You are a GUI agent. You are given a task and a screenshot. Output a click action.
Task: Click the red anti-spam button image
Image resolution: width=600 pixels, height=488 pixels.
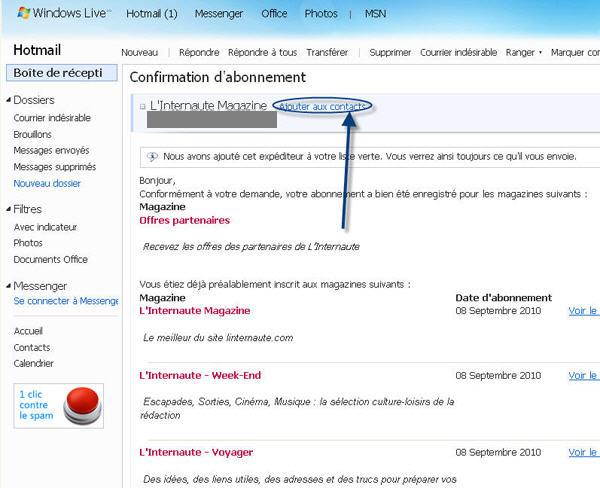pos(82,406)
